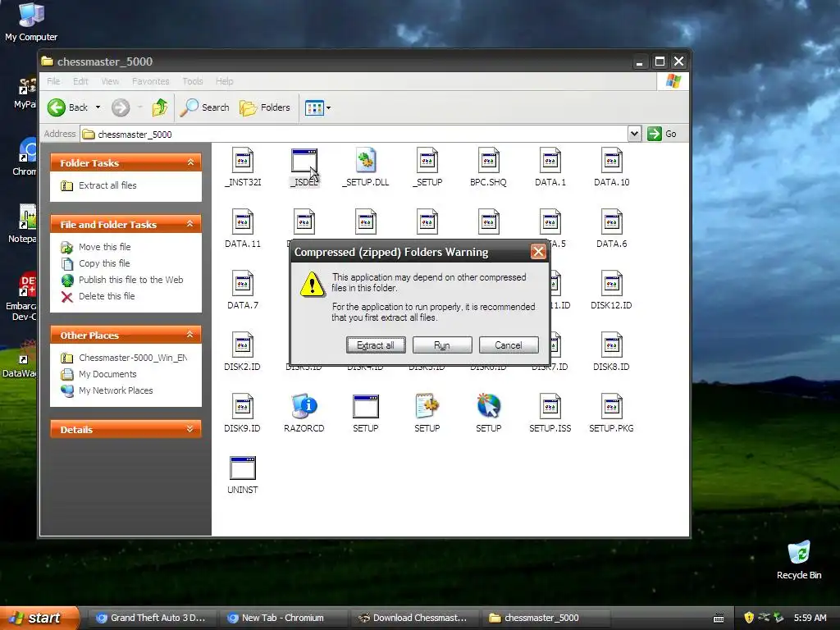Screen dimensions: 840x630
Task: Select the DISK2.ID file icon
Action: coord(243,345)
